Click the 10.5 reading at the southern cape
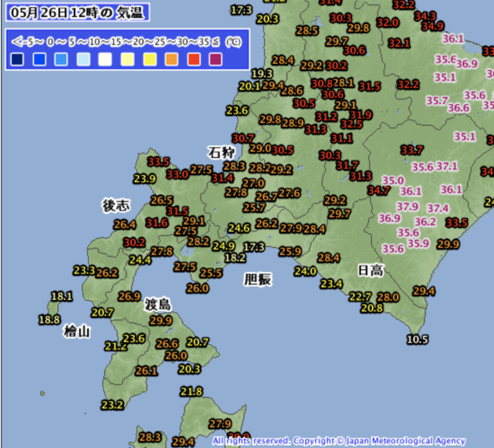Viewport: 494px width, 448px height. click(x=418, y=339)
